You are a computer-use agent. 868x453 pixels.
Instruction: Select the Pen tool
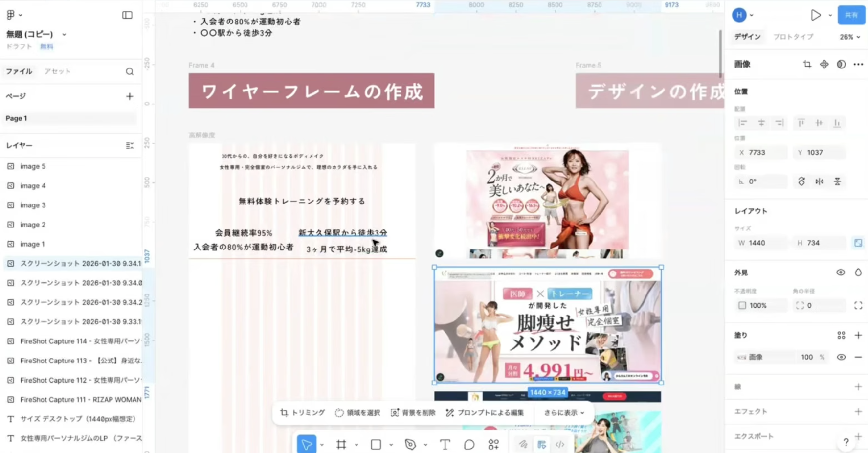410,444
